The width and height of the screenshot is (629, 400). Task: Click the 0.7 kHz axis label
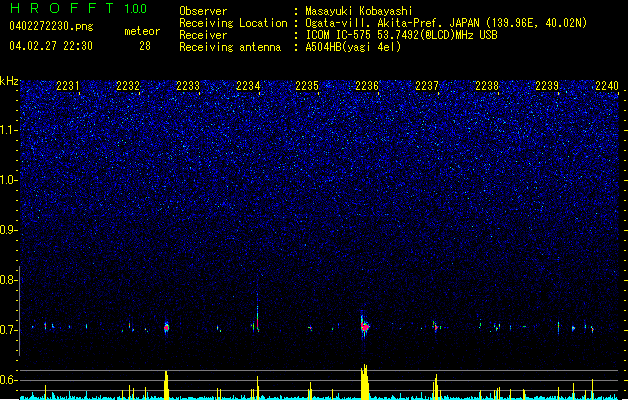coord(8,330)
